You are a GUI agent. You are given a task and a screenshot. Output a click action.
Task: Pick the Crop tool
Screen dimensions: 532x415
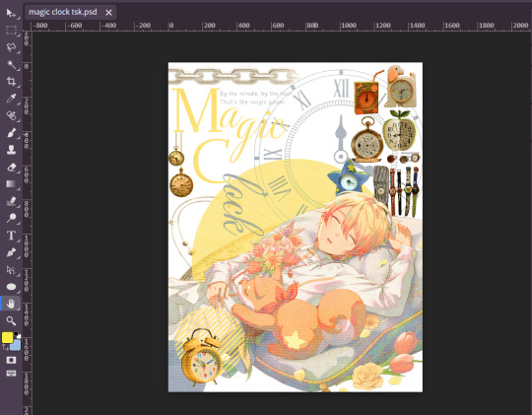point(11,81)
